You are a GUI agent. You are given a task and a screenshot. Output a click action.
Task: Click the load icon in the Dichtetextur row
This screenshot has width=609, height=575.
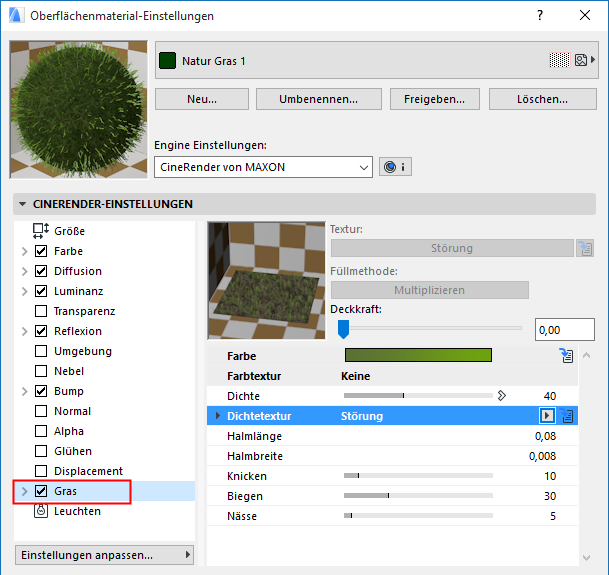tap(566, 416)
